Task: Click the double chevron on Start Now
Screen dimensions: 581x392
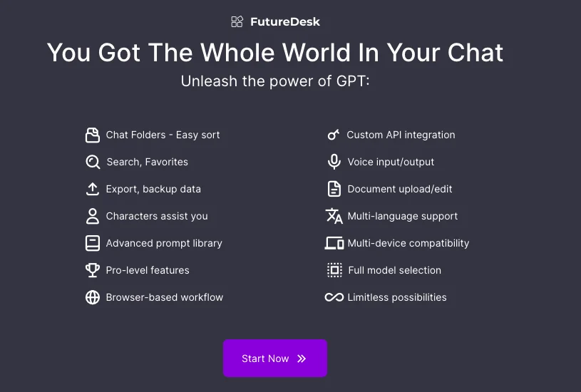Action: [302, 359]
